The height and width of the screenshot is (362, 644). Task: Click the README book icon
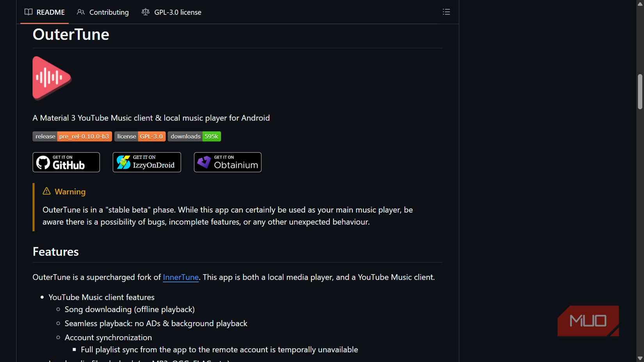click(28, 12)
